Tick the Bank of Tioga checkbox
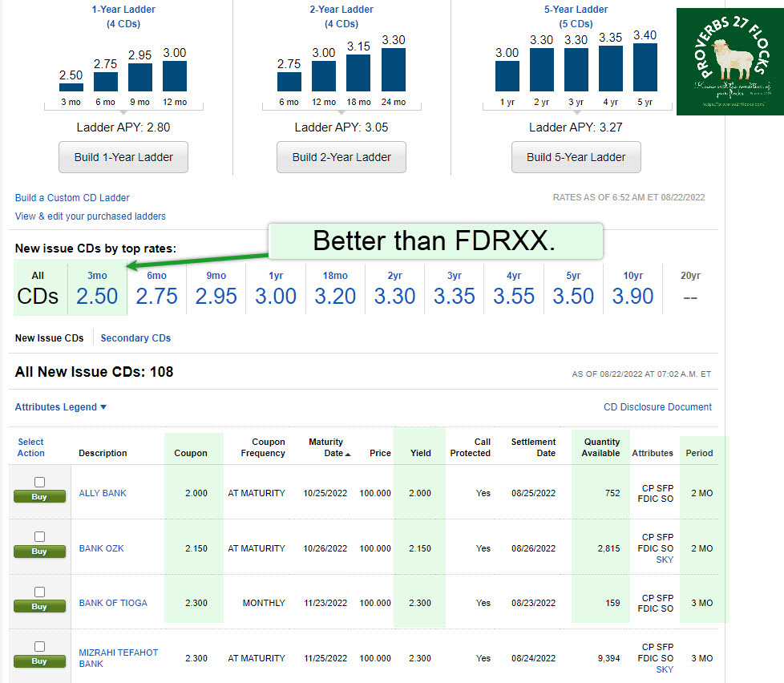The width and height of the screenshot is (784, 683). pyautogui.click(x=39, y=592)
